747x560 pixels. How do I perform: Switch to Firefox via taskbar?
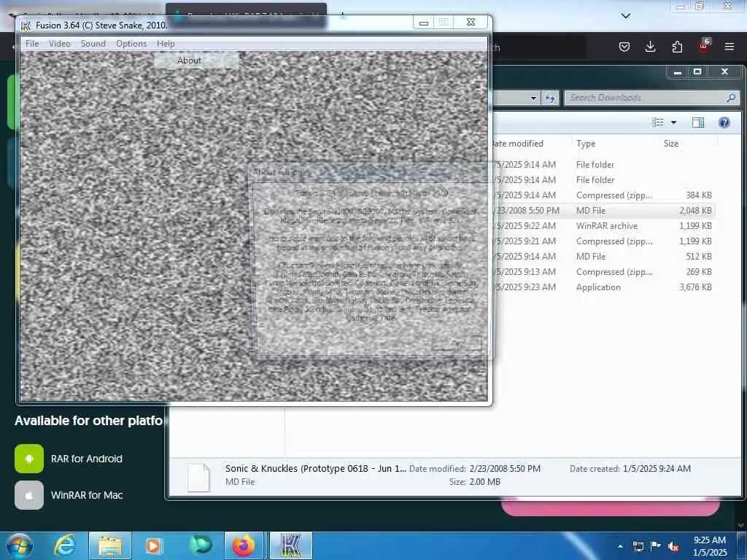(x=244, y=545)
